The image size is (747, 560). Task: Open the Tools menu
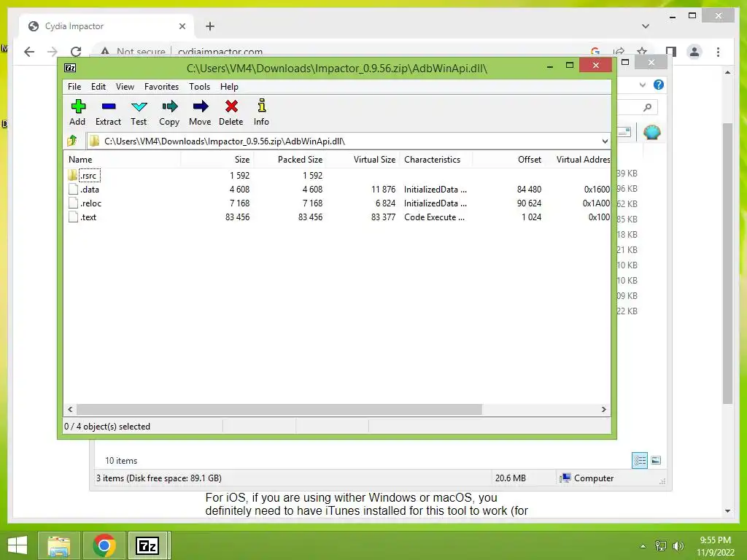click(x=199, y=87)
